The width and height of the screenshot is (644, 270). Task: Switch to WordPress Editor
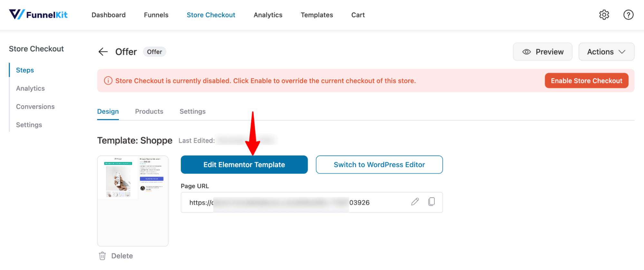pyautogui.click(x=379, y=165)
